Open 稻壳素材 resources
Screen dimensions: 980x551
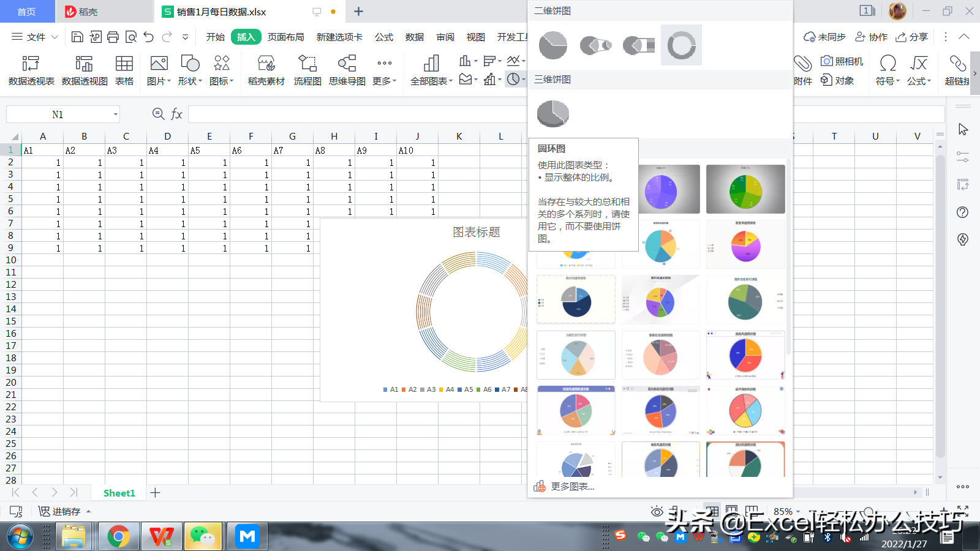266,70
